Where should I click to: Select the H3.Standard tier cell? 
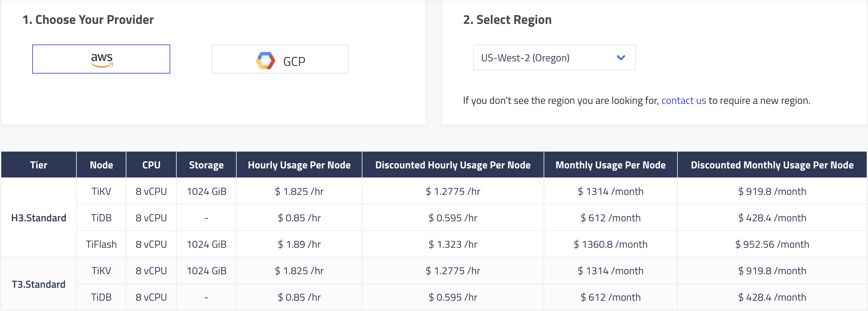[x=39, y=218]
